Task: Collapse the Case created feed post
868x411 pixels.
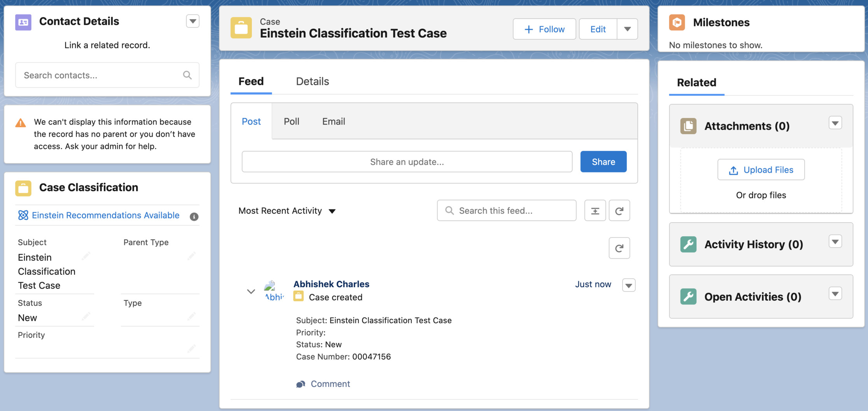Action: [251, 291]
